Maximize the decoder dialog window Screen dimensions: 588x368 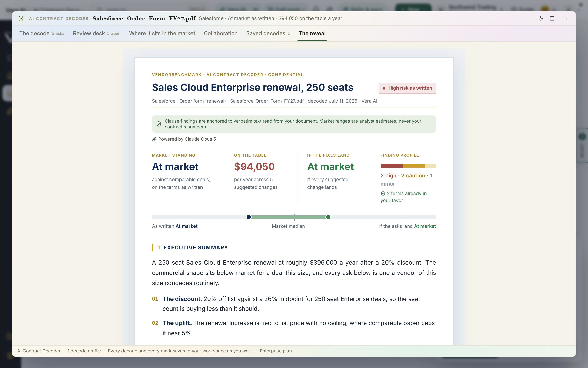click(x=552, y=18)
